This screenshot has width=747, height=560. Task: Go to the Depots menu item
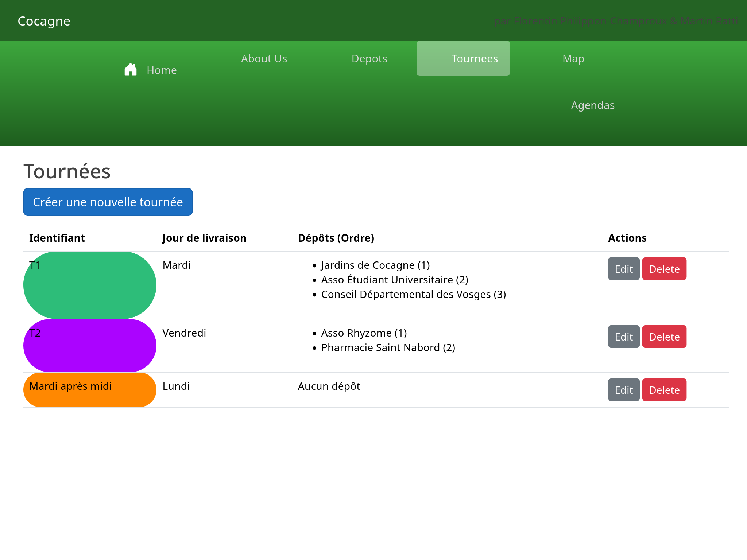click(x=369, y=58)
